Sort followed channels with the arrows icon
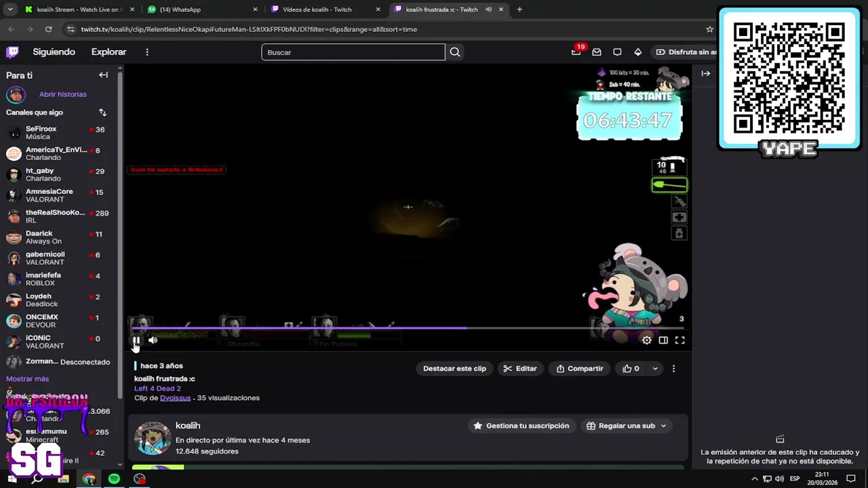The width and height of the screenshot is (868, 488). tap(102, 113)
